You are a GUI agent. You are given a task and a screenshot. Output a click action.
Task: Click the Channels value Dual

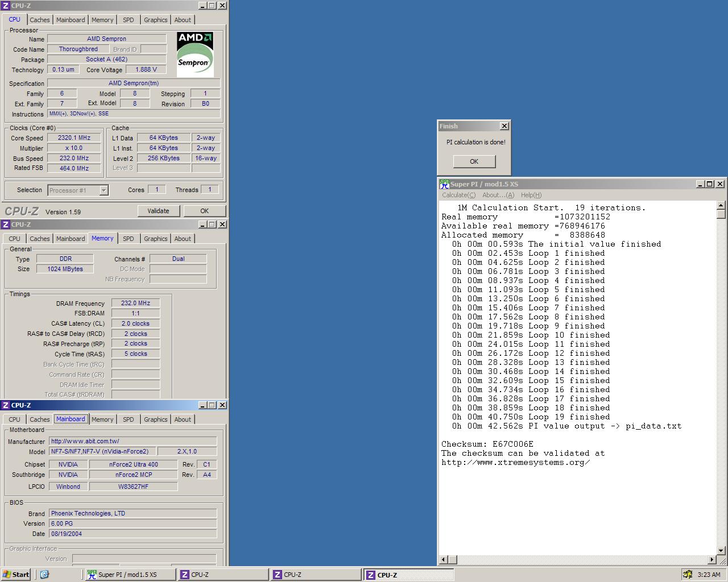[178, 259]
